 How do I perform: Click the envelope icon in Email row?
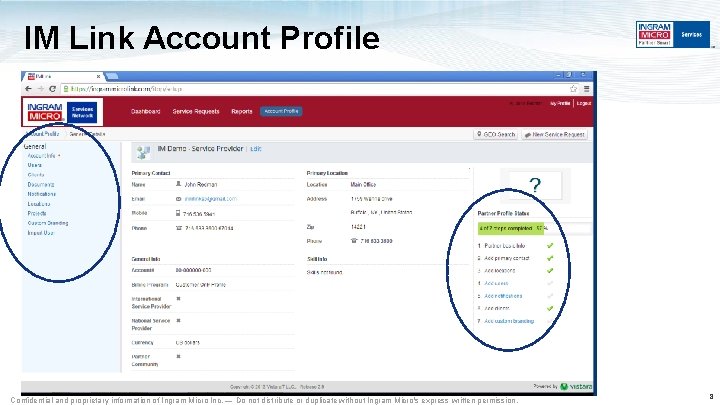(x=179, y=199)
